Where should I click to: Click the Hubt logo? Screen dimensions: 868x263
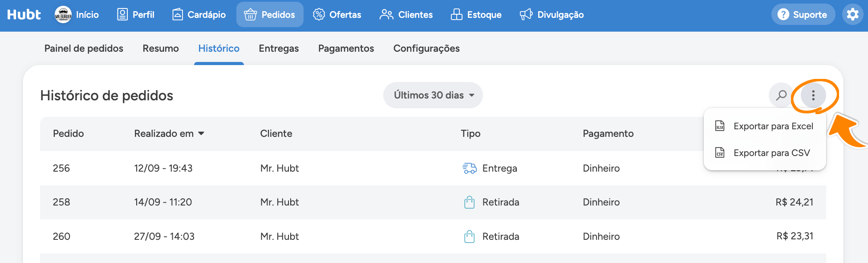coord(24,15)
